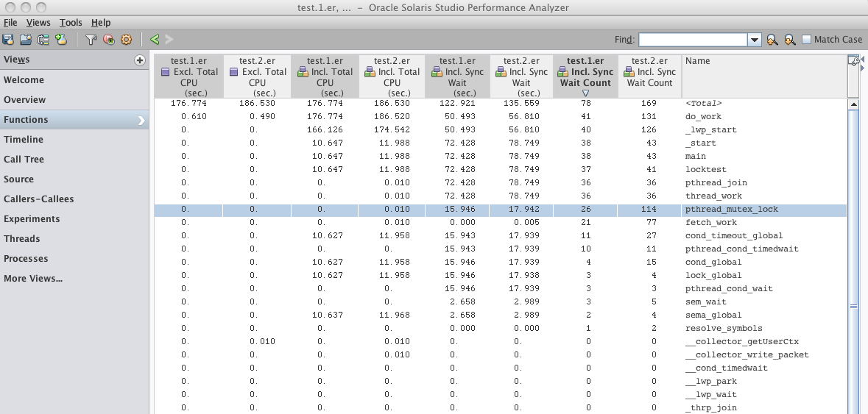The height and width of the screenshot is (414, 868).
Task: Select the main function row
Action: pos(501,157)
